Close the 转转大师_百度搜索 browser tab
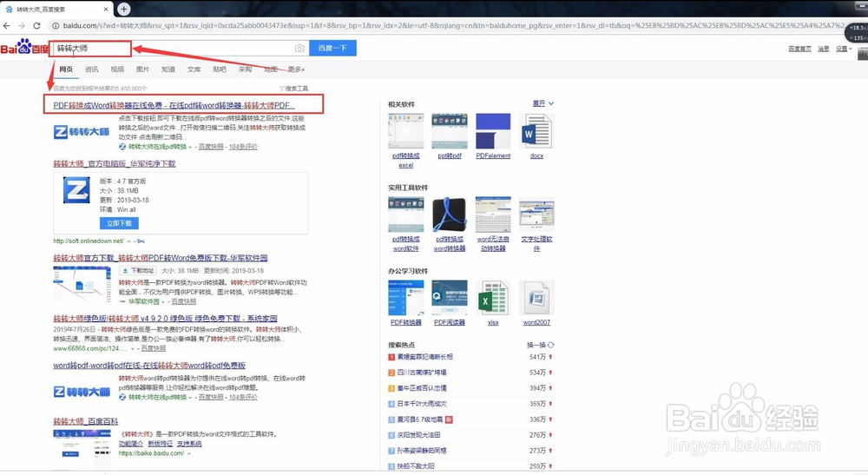Image resolution: width=868 pixels, height=475 pixels. [106, 10]
